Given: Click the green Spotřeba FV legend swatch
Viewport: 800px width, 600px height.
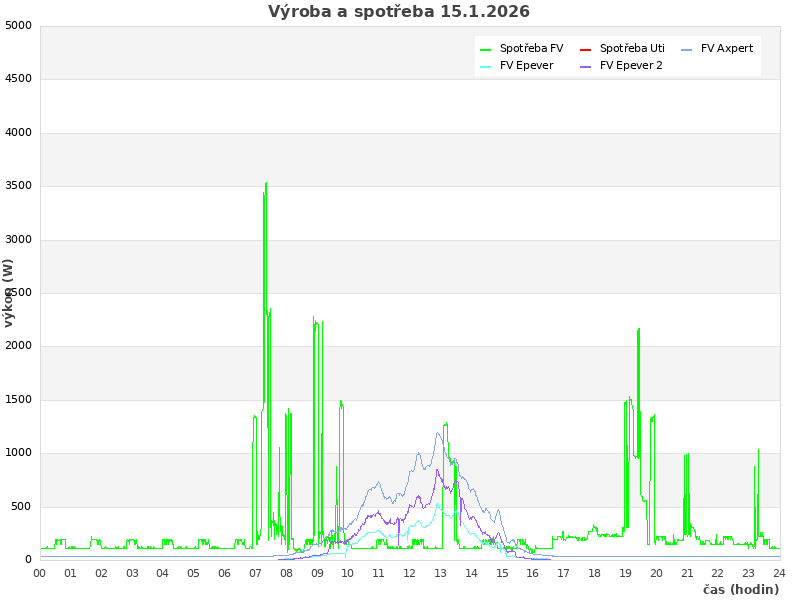Looking at the screenshot, I should (x=486, y=49).
